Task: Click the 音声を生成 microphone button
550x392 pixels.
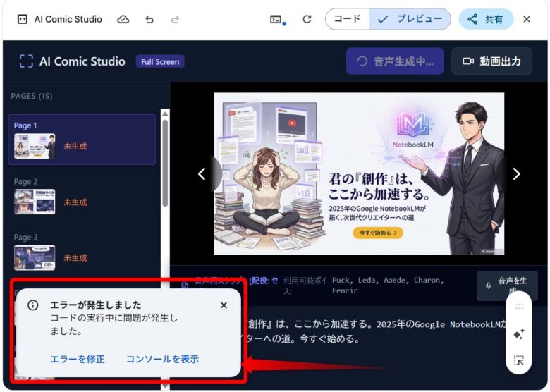Action: [x=506, y=286]
